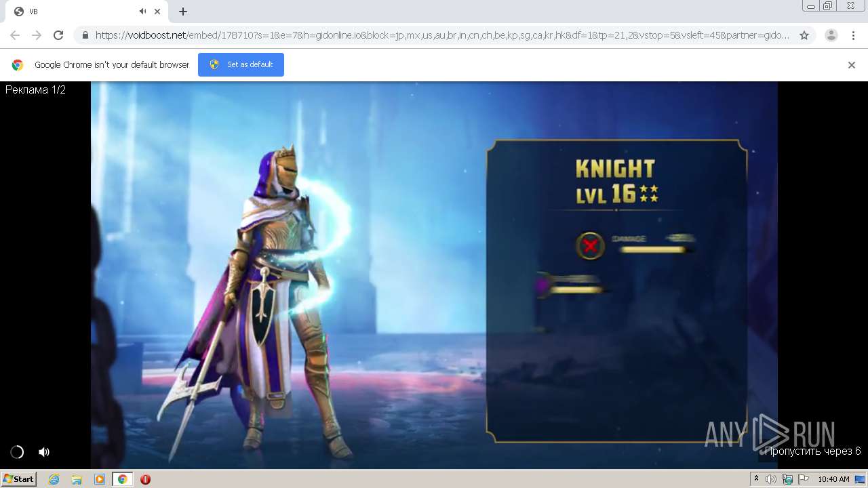Open the Chrome three-dot menu
Viewport: 868px width, 488px height.
(x=854, y=35)
